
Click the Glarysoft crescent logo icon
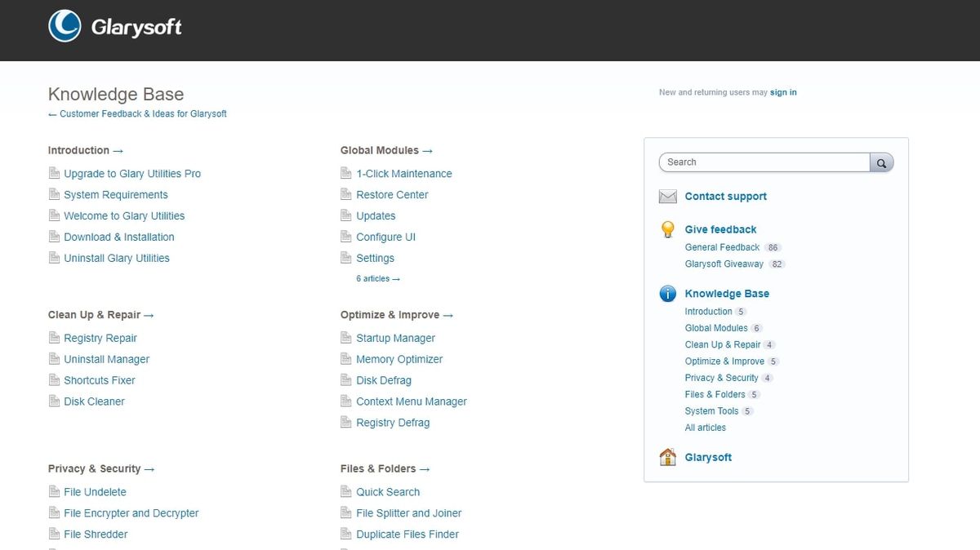(x=65, y=26)
